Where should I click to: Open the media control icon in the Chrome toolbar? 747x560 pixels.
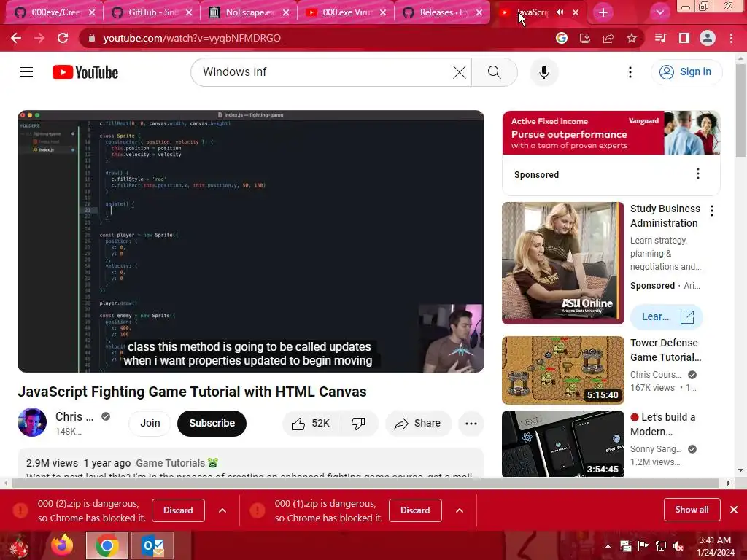pos(661,38)
